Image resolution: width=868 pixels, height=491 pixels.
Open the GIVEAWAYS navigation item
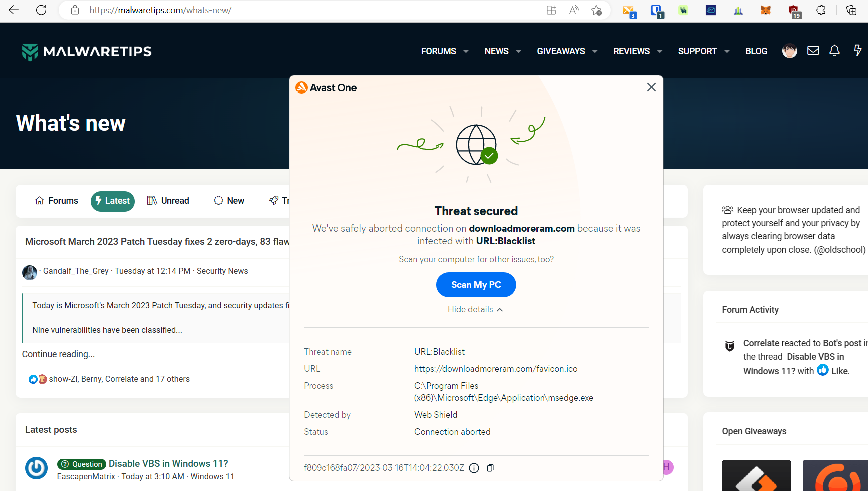[x=561, y=51]
